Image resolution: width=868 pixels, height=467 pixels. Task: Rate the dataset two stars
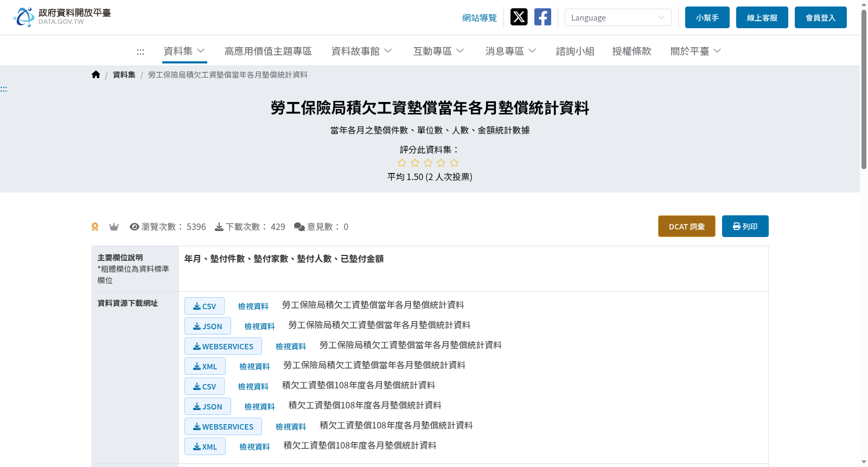(415, 163)
